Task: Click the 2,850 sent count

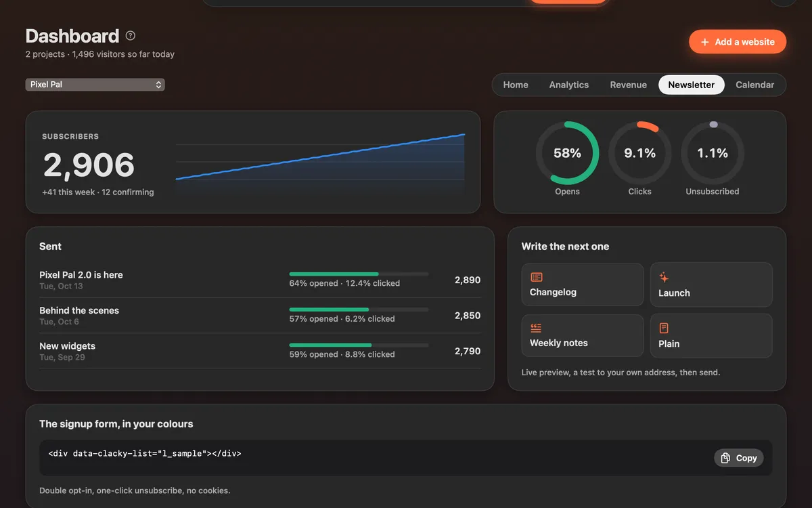Action: point(468,316)
